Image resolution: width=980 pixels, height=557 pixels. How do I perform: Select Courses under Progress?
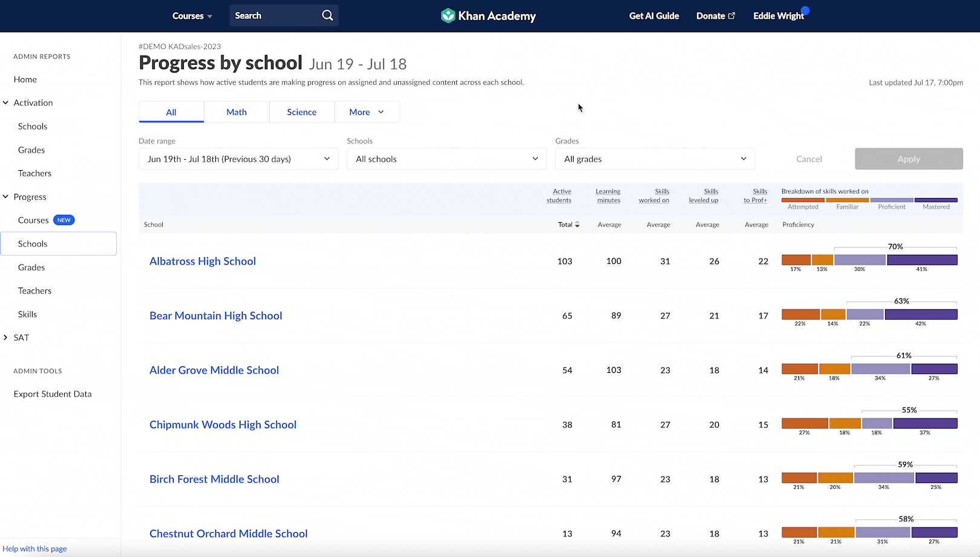pos(33,220)
